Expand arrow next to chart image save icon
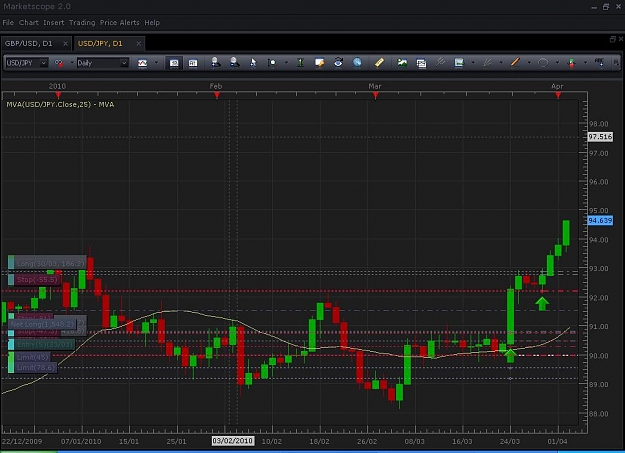 tap(473, 63)
